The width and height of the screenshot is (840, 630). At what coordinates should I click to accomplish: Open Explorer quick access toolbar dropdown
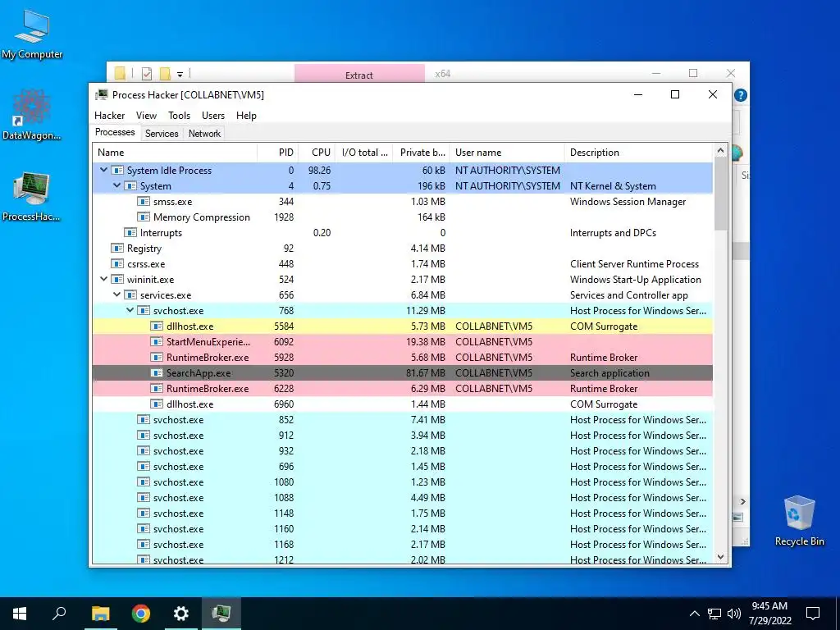180,75
